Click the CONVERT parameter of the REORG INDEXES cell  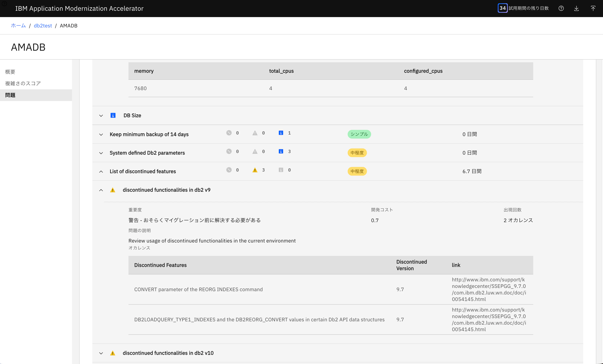coord(198,289)
